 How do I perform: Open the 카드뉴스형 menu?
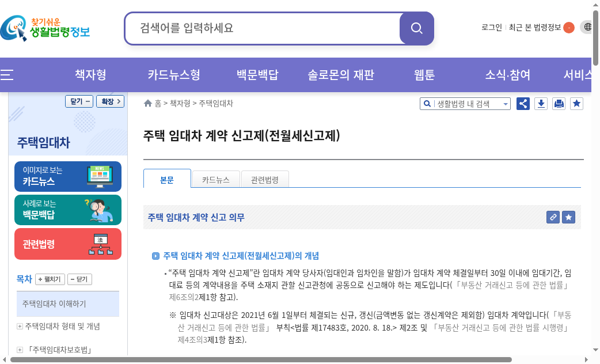(174, 75)
